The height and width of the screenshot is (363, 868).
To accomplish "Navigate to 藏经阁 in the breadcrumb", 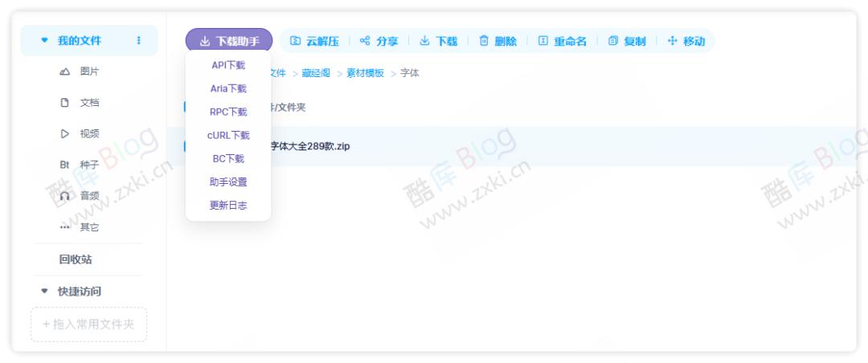I will tap(316, 73).
